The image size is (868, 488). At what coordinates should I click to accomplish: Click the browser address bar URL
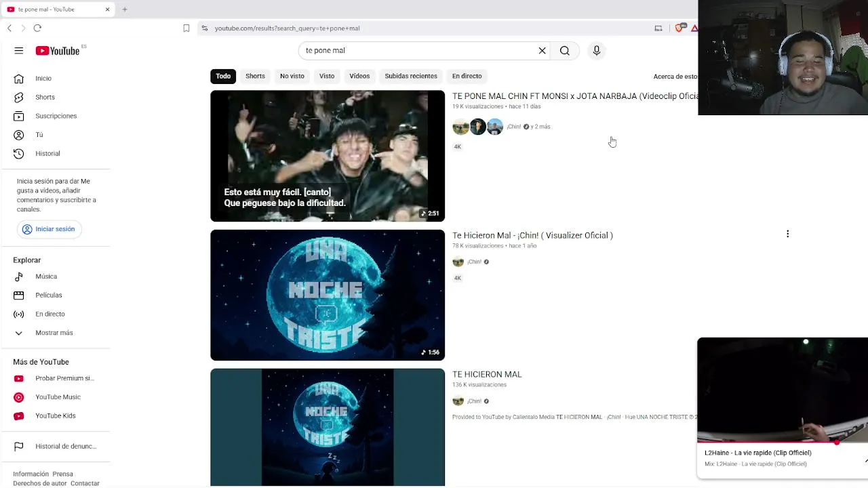(x=288, y=28)
